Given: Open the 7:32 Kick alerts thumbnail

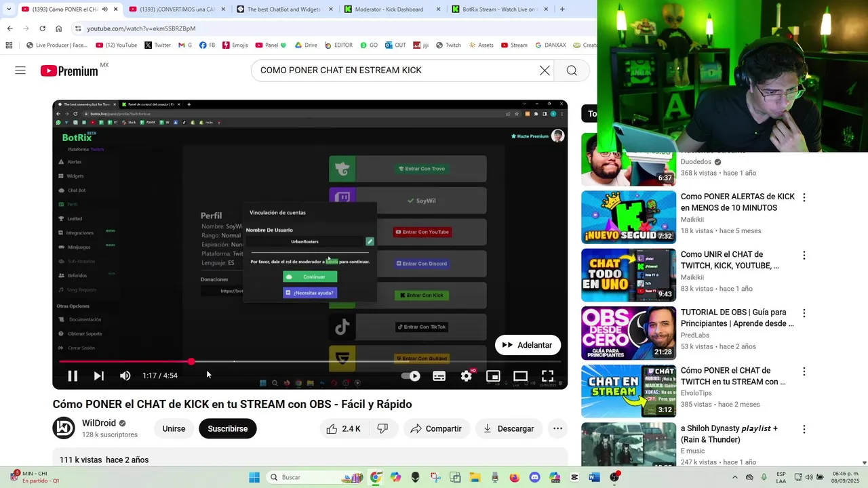Looking at the screenshot, I should [629, 217].
